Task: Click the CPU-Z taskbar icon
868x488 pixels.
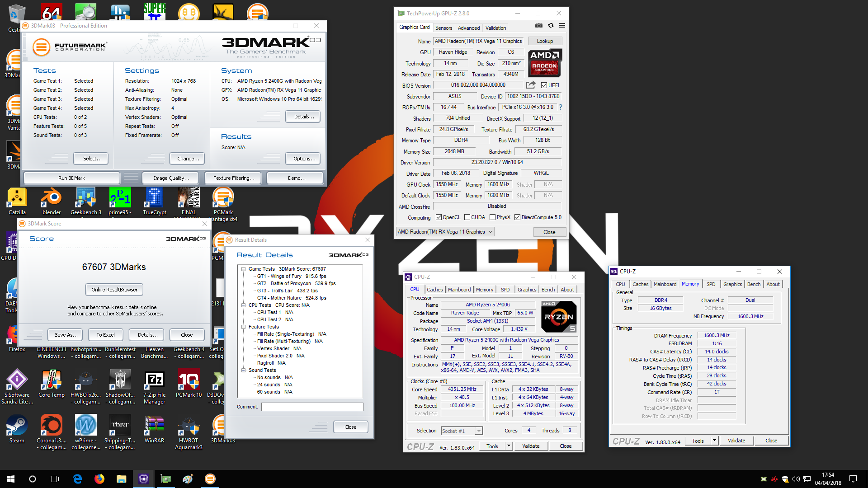Action: [x=144, y=479]
